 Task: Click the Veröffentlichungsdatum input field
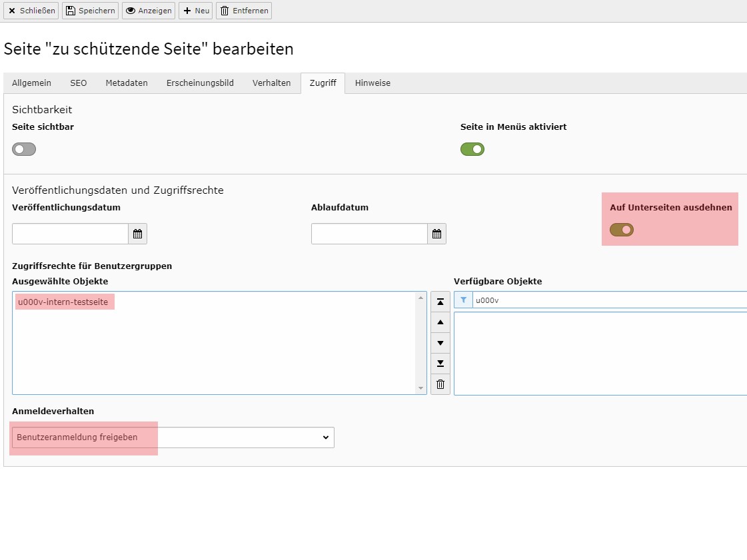70,234
